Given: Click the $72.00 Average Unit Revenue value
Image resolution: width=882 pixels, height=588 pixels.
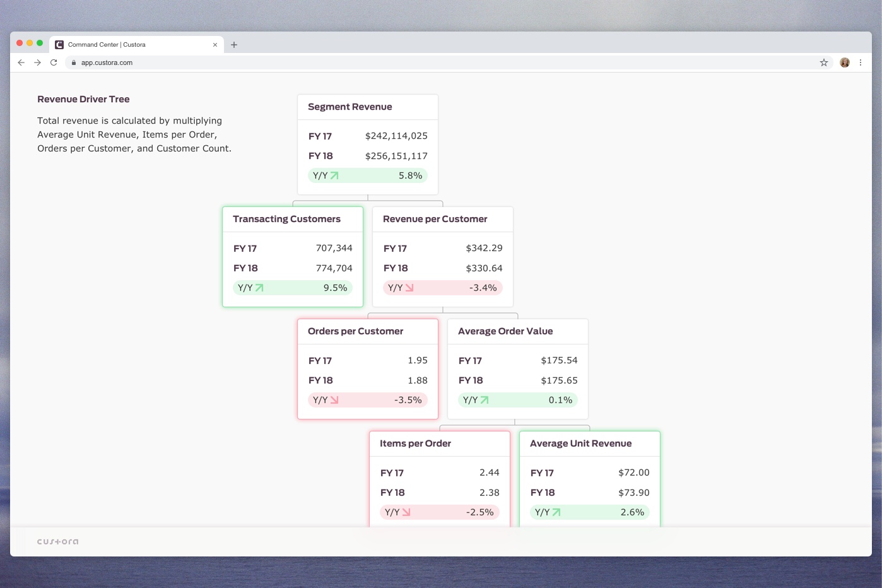Looking at the screenshot, I should [634, 473].
